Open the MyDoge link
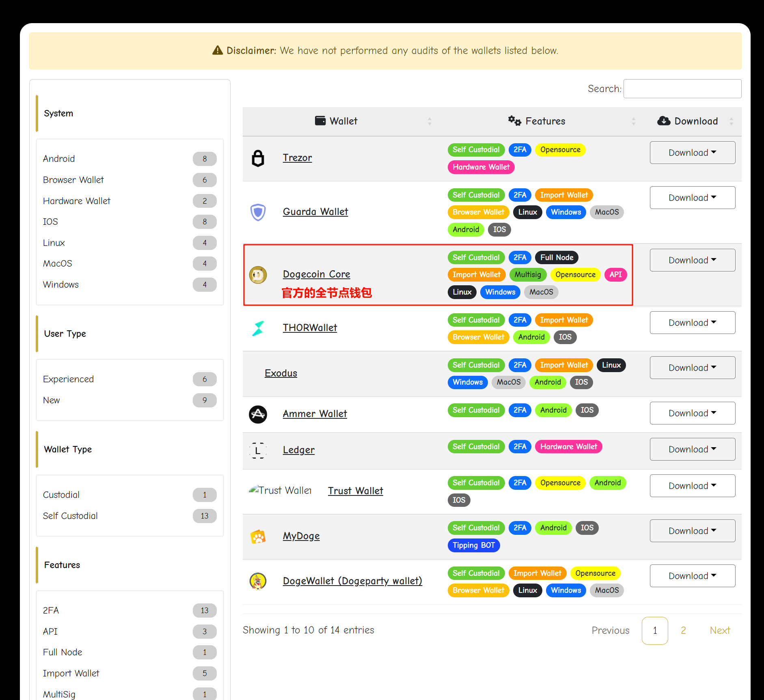 pos(301,536)
